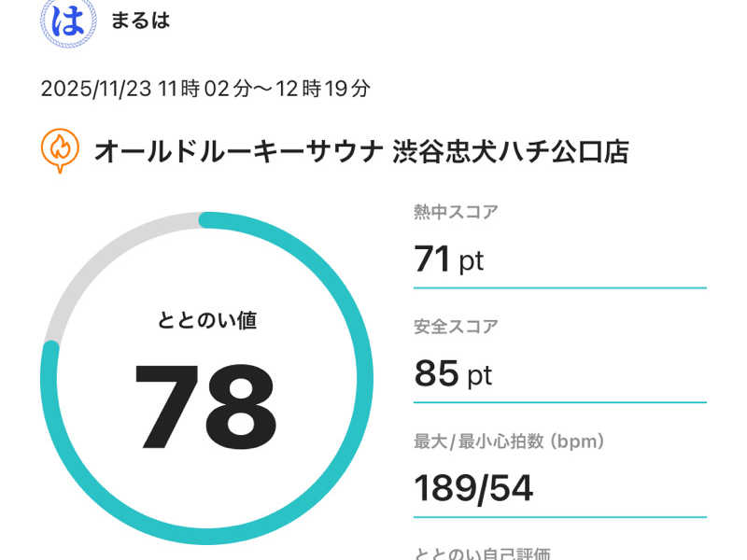Screen dimensions: 747x560
Task: Select the ととのい値 label inside the ring
Action: pos(206,320)
